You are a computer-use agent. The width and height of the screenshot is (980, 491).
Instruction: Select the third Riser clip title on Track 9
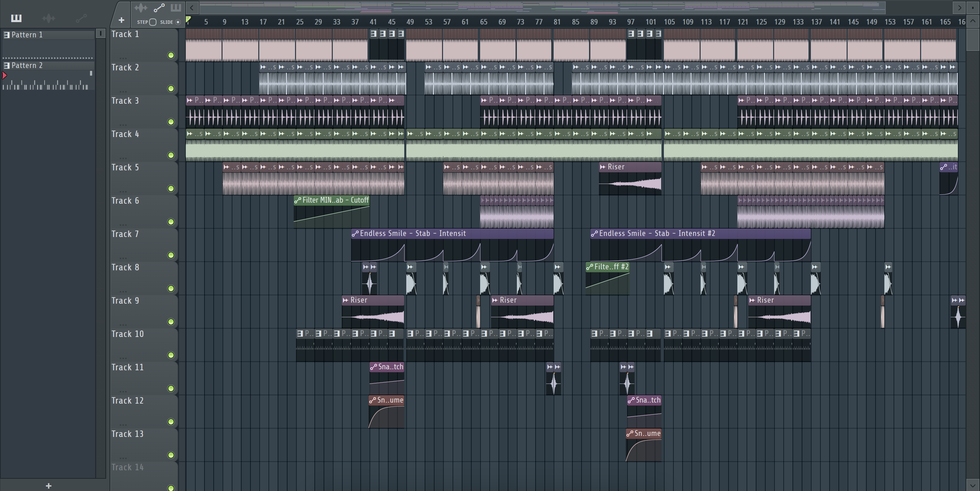(x=765, y=300)
